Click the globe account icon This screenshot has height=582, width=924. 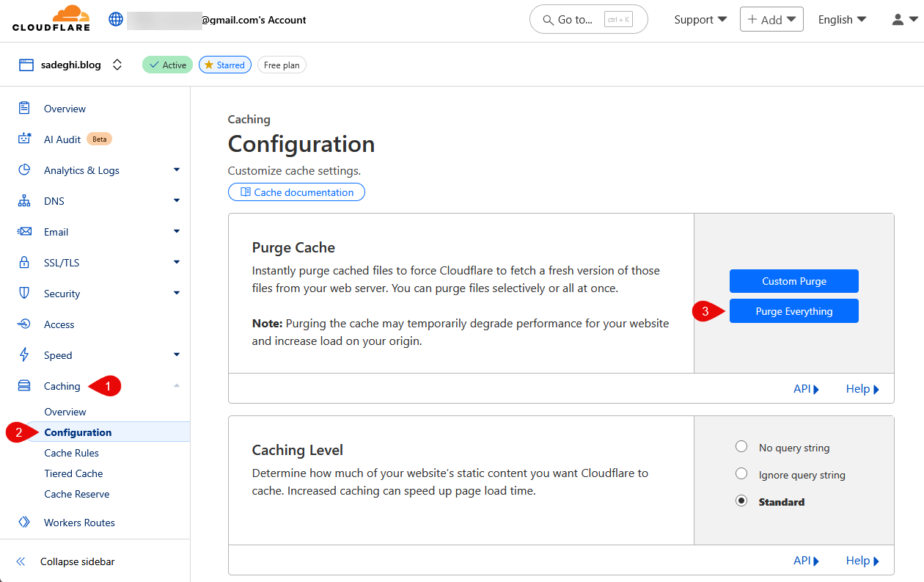(116, 19)
